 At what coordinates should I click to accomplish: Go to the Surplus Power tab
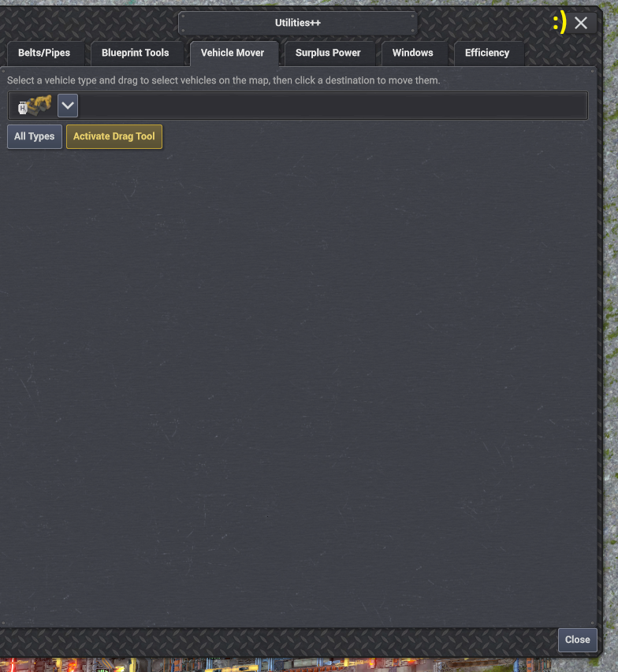click(x=328, y=53)
